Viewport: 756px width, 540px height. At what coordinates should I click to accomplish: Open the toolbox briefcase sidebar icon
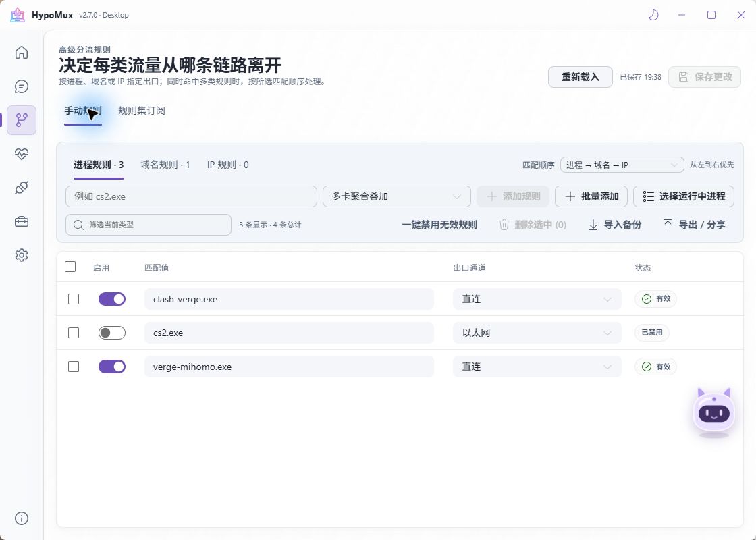(21, 221)
